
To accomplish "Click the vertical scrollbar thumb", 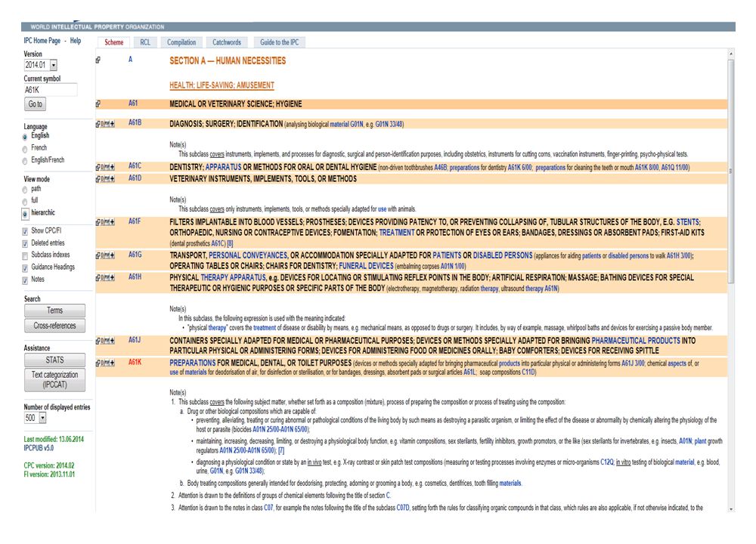I will 731,171.
